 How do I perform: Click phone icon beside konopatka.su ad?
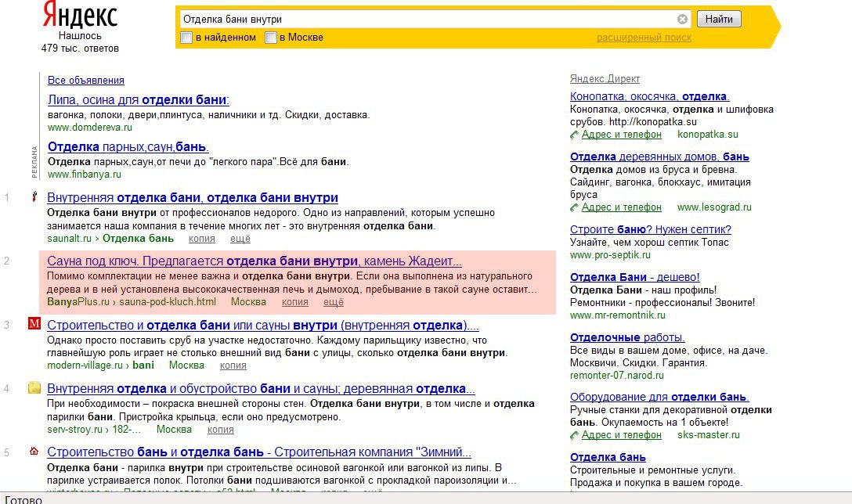pos(574,135)
